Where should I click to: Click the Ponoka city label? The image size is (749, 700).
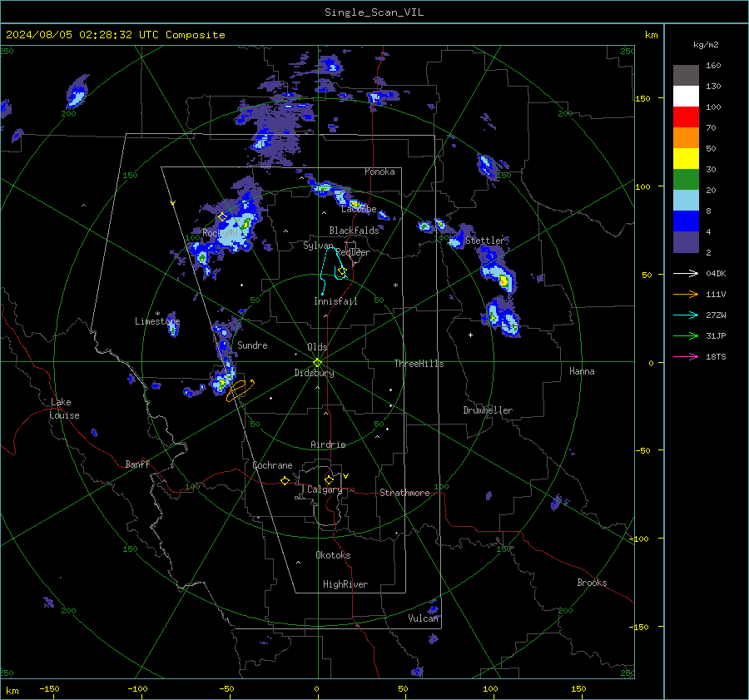pyautogui.click(x=379, y=171)
